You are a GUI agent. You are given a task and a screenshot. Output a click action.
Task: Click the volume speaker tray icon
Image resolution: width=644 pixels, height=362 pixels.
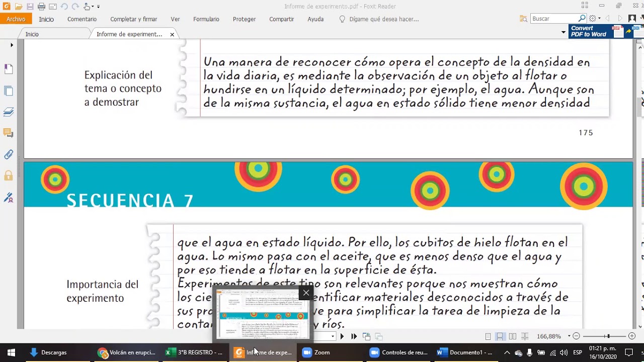coord(563,352)
